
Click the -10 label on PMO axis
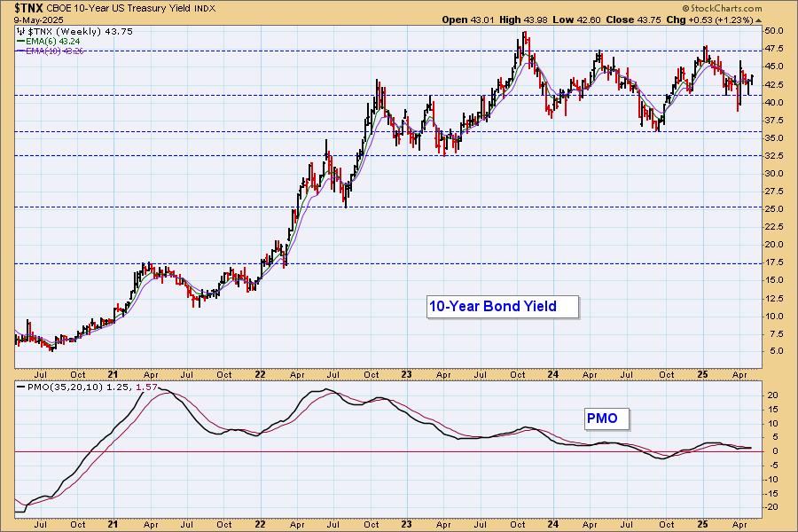click(x=771, y=479)
